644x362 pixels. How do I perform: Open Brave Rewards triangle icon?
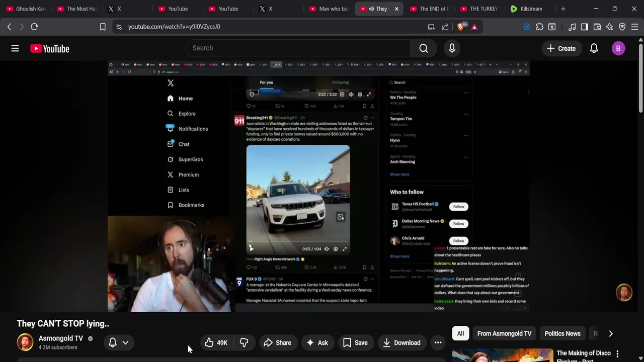(x=474, y=27)
